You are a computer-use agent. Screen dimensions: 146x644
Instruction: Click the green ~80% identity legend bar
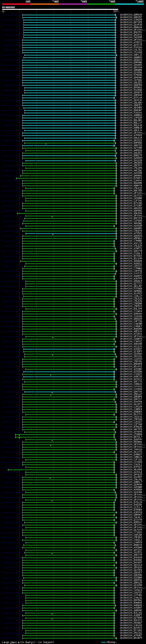(x=101, y=4)
